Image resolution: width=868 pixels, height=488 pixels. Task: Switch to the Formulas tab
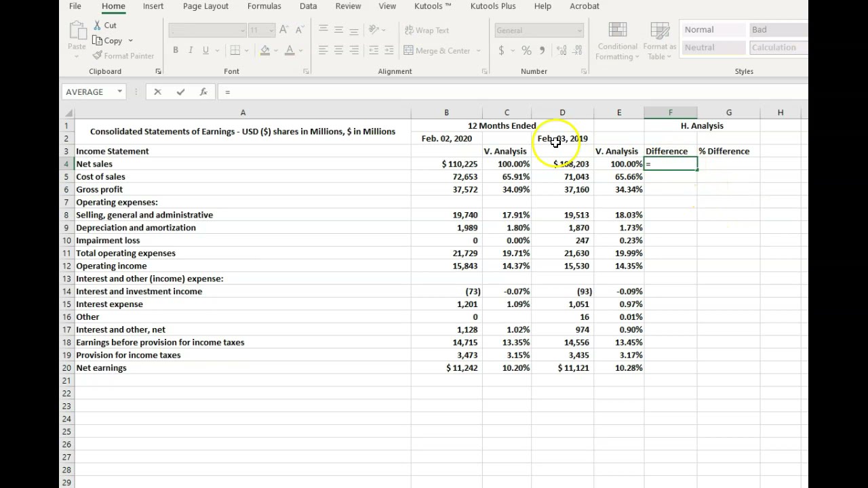[264, 6]
